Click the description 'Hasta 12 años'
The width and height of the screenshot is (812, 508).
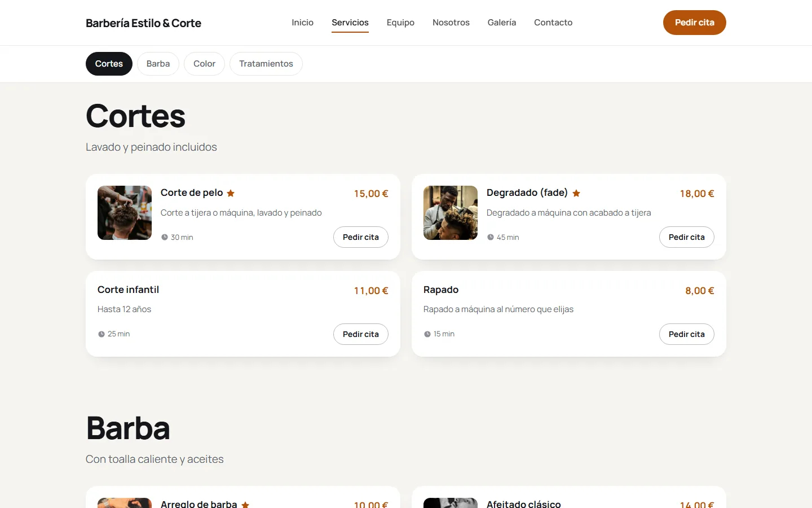coord(124,309)
